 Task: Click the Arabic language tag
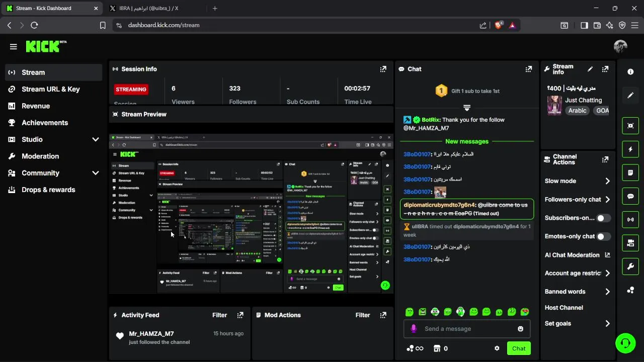[578, 111]
